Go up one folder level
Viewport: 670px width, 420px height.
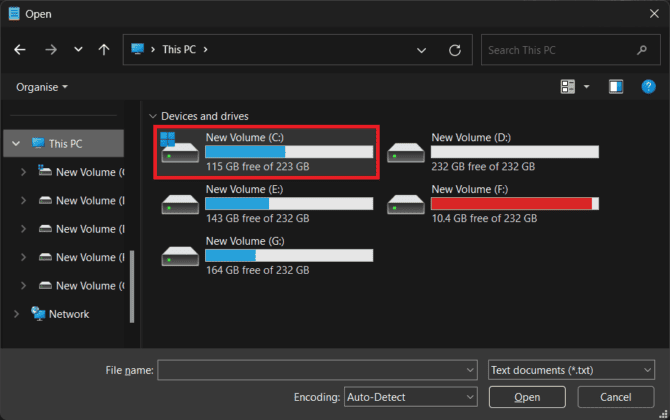coord(104,49)
